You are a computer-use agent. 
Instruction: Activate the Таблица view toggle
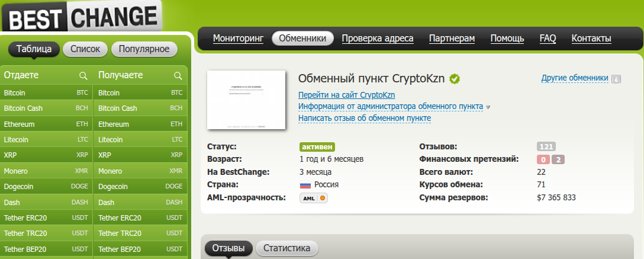click(x=34, y=49)
